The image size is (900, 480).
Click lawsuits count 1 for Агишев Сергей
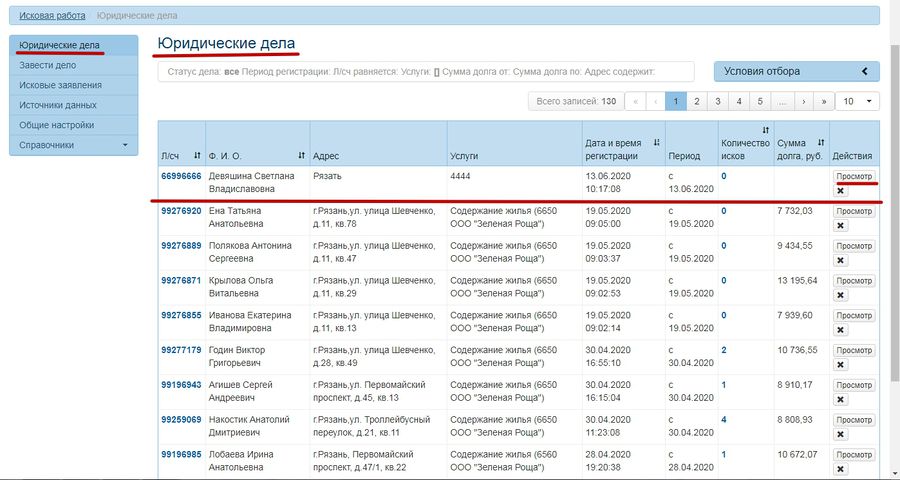point(724,384)
